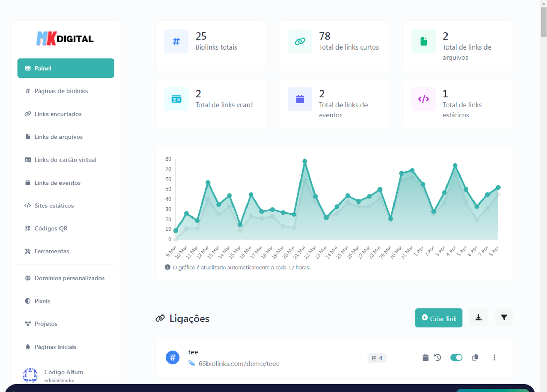Click the MK Digital logo
Screen dimensions: 547x392
pos(65,39)
